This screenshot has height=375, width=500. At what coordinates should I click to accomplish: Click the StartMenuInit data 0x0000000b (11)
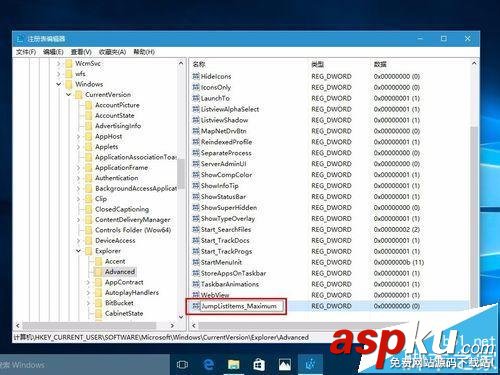(399, 262)
